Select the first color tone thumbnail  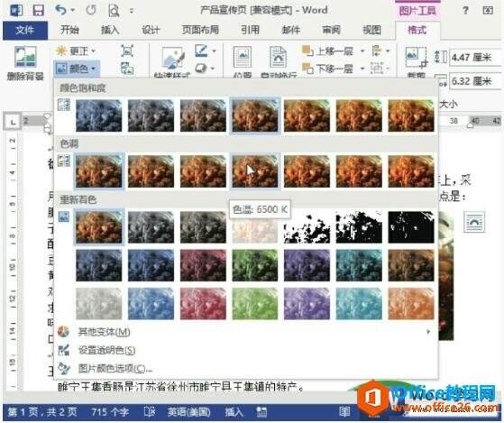(x=98, y=171)
